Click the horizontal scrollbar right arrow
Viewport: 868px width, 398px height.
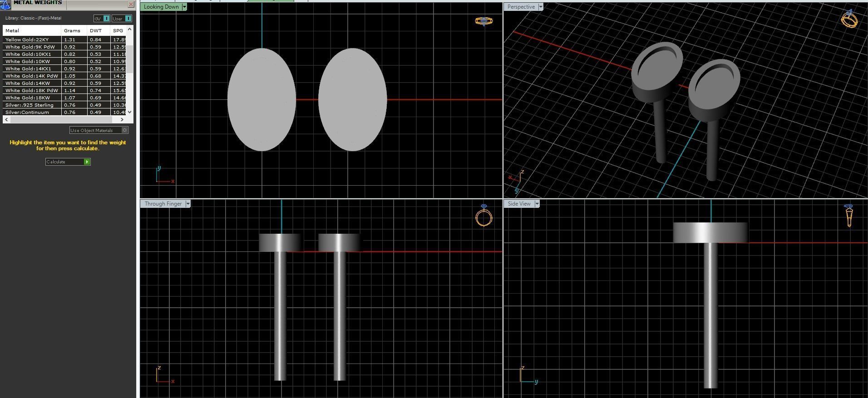pyautogui.click(x=122, y=119)
